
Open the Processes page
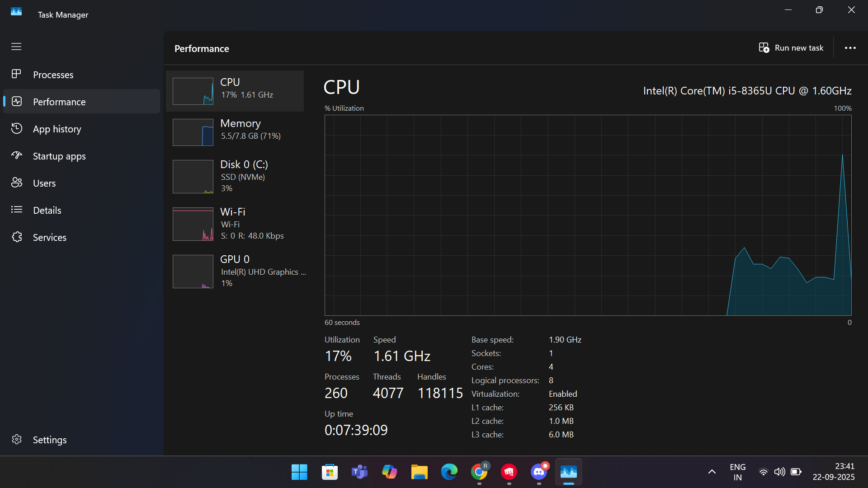pos(53,75)
